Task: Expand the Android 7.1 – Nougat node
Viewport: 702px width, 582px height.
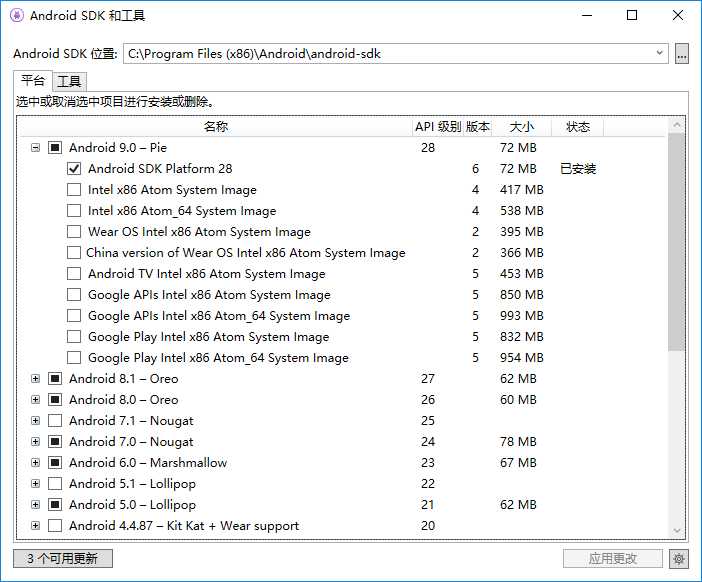Action: tap(35, 421)
